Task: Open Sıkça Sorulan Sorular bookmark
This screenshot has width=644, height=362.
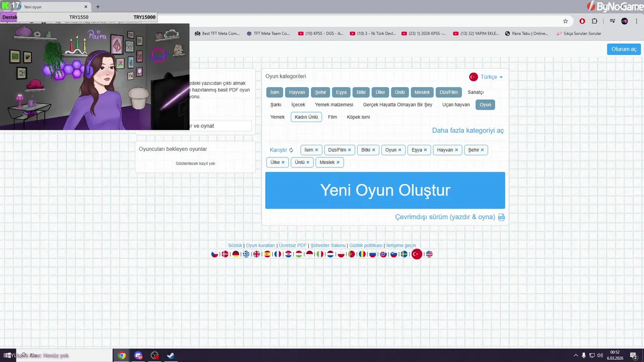Action: coord(579,34)
